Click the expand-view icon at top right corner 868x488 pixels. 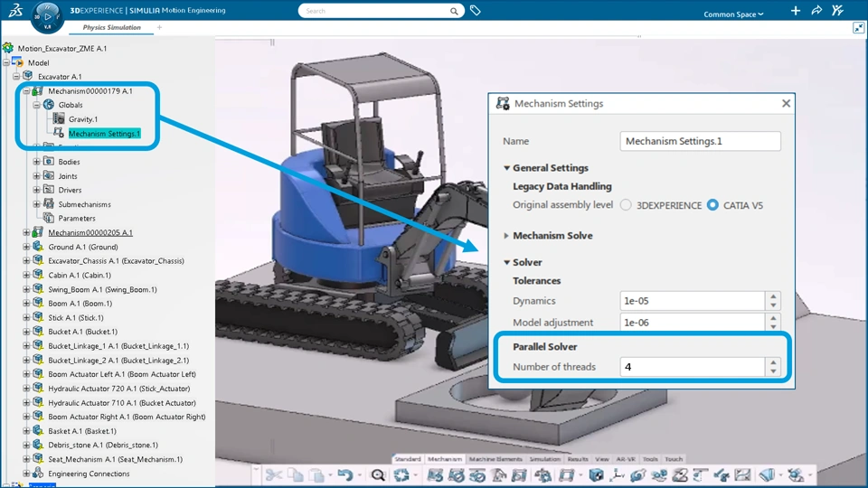pyautogui.click(x=858, y=28)
